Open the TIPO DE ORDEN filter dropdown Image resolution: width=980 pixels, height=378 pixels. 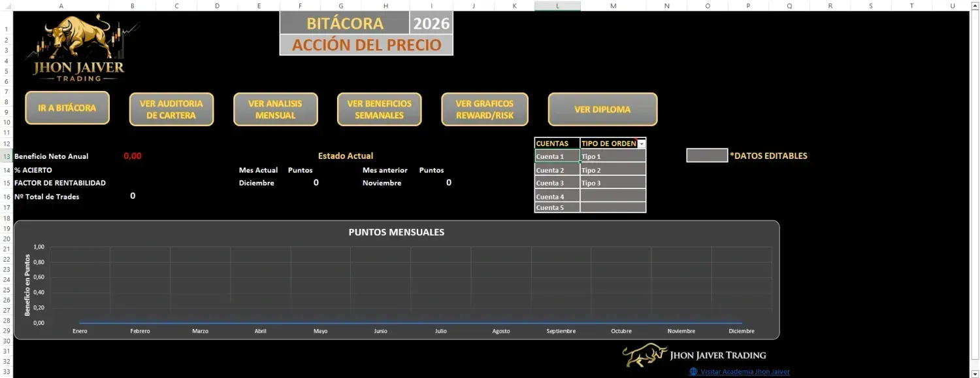[641, 143]
